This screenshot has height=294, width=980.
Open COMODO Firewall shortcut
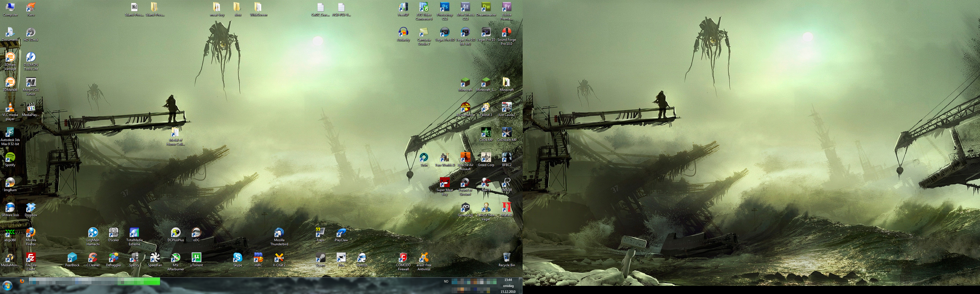point(403,262)
